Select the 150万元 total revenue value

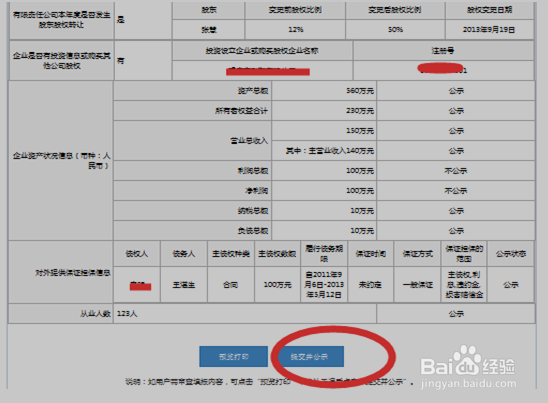pyautogui.click(x=360, y=131)
